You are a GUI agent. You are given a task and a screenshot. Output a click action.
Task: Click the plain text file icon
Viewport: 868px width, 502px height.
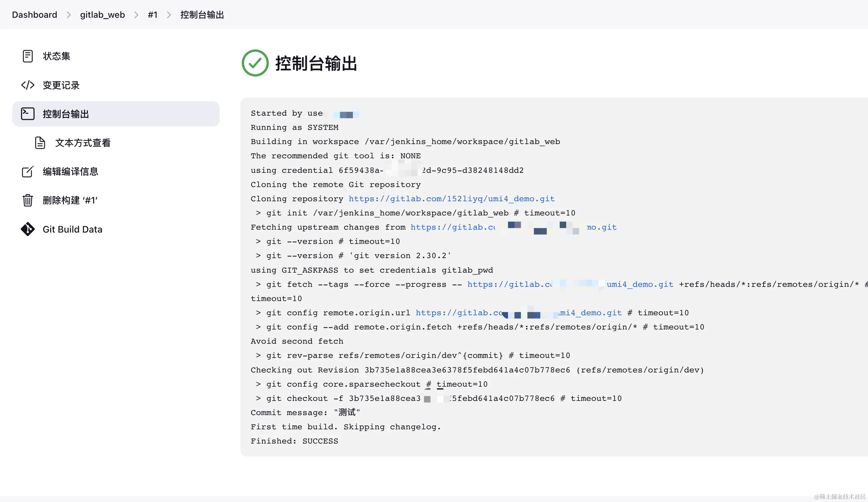point(40,143)
